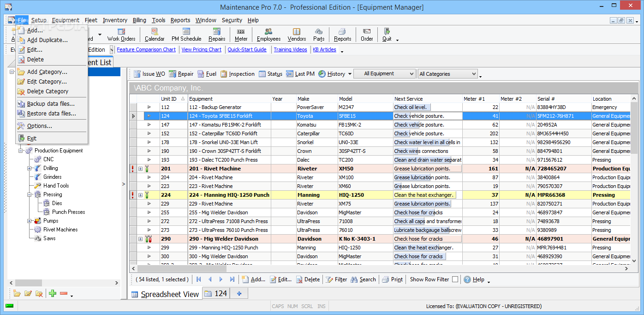The width and height of the screenshot is (644, 315).
Task: Click delete category folder icon below tree
Action: tap(39, 293)
